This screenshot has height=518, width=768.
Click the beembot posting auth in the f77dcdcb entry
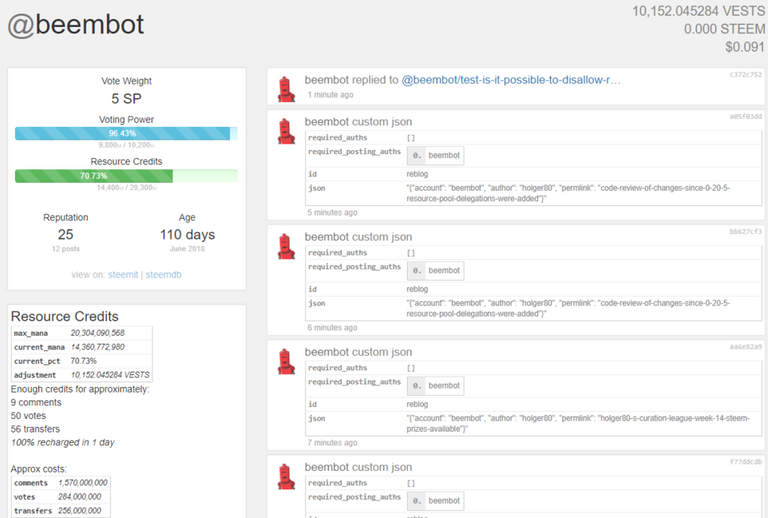click(x=435, y=501)
